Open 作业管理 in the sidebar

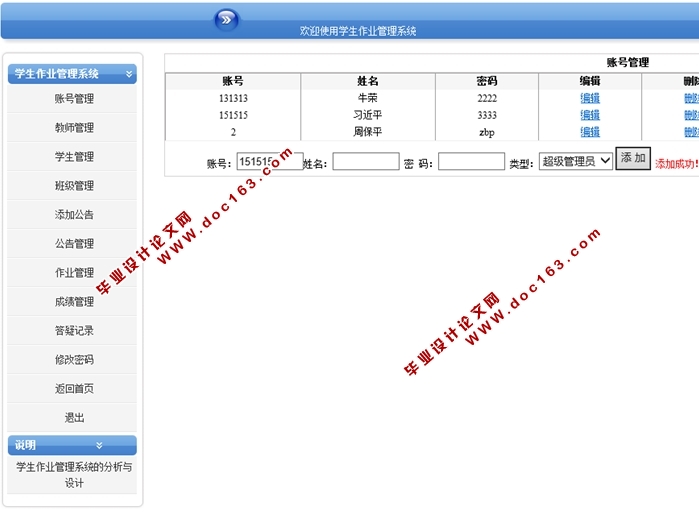[x=74, y=272]
